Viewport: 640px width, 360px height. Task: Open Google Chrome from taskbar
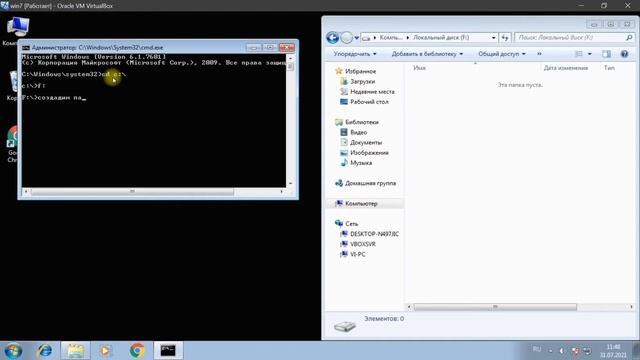tap(137, 351)
